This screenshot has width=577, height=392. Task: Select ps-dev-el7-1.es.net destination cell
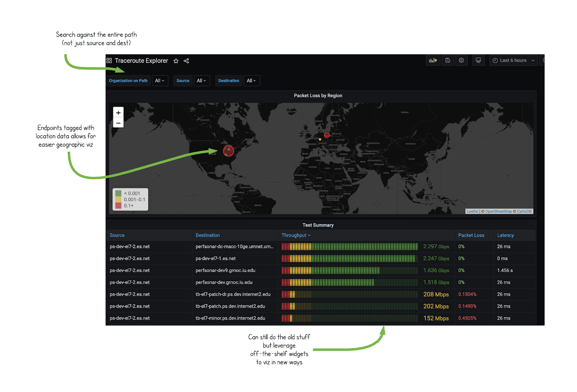235,259
